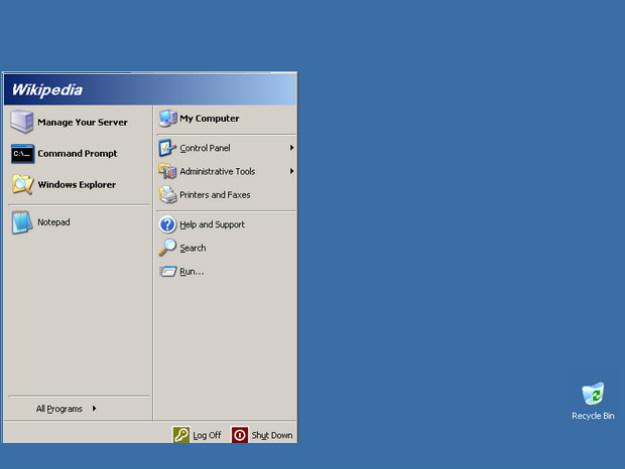Click the Wikipedia user name header
Image resolution: width=625 pixels, height=469 pixels.
(x=47, y=90)
